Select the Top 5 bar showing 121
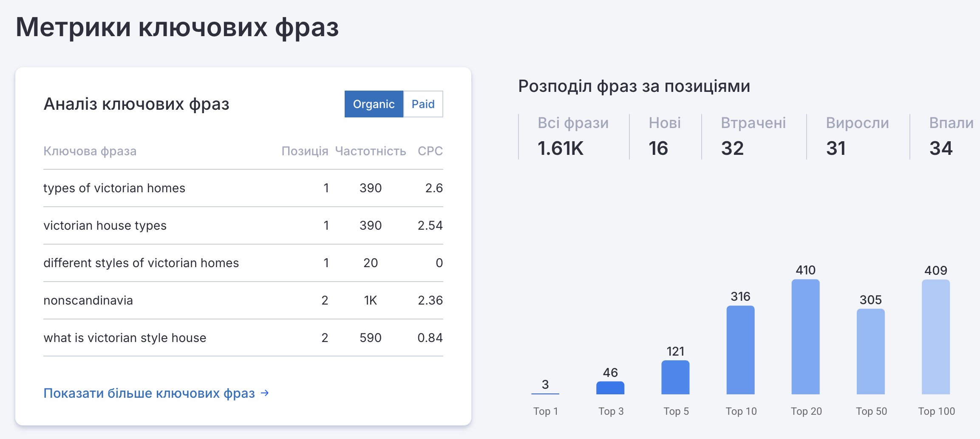Image resolution: width=980 pixels, height=439 pixels. 675,377
